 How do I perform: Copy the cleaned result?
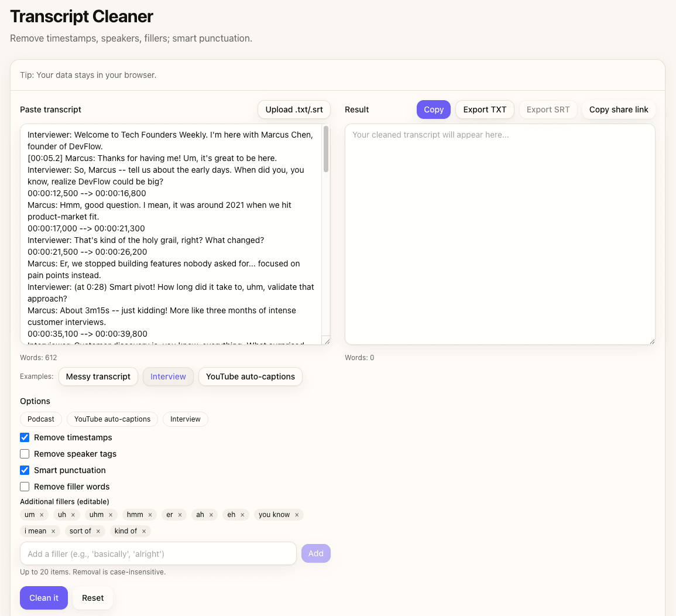433,109
